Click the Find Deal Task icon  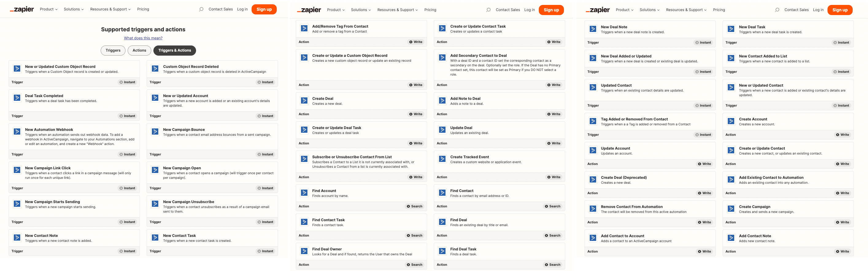pos(442,251)
